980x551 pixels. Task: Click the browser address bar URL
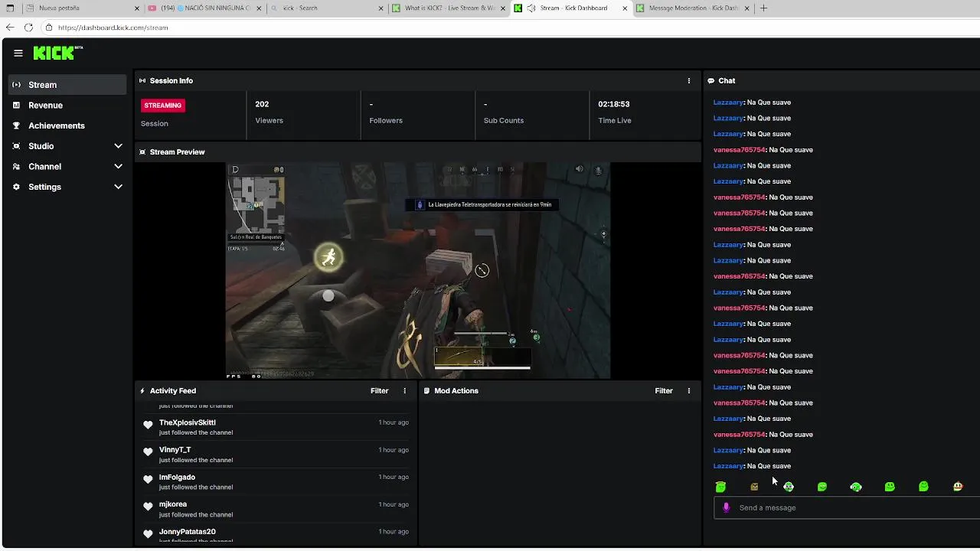click(x=113, y=28)
